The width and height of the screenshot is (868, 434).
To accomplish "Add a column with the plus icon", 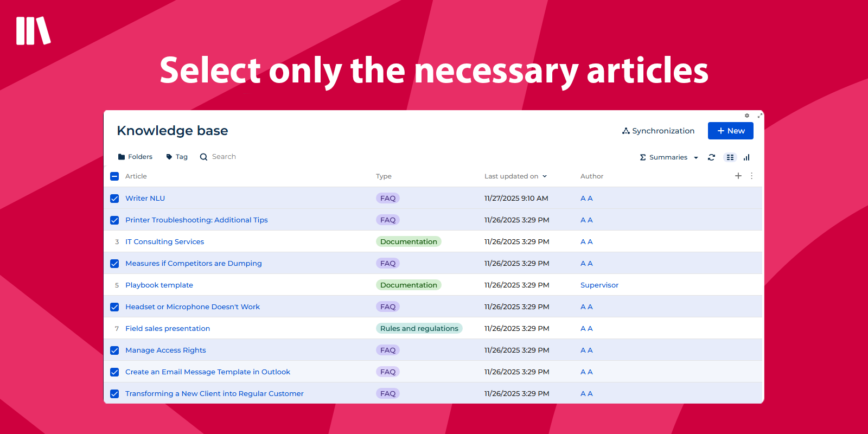I will click(738, 176).
